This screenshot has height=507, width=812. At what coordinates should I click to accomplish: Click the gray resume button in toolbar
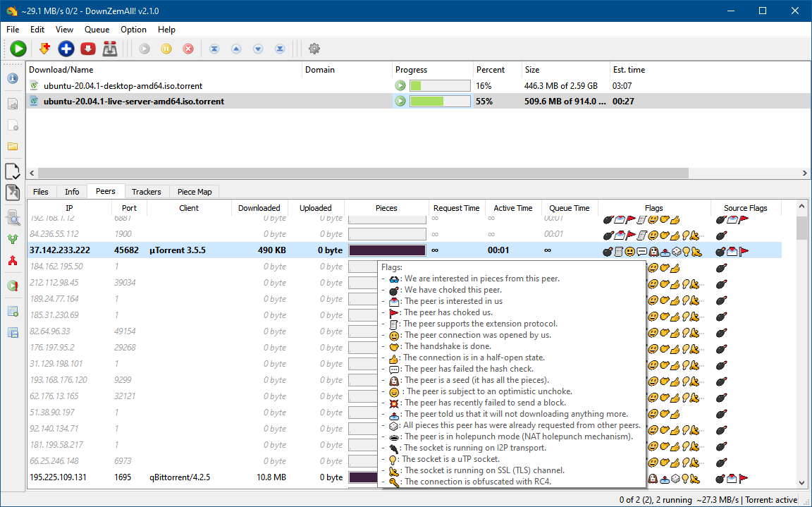coord(144,49)
